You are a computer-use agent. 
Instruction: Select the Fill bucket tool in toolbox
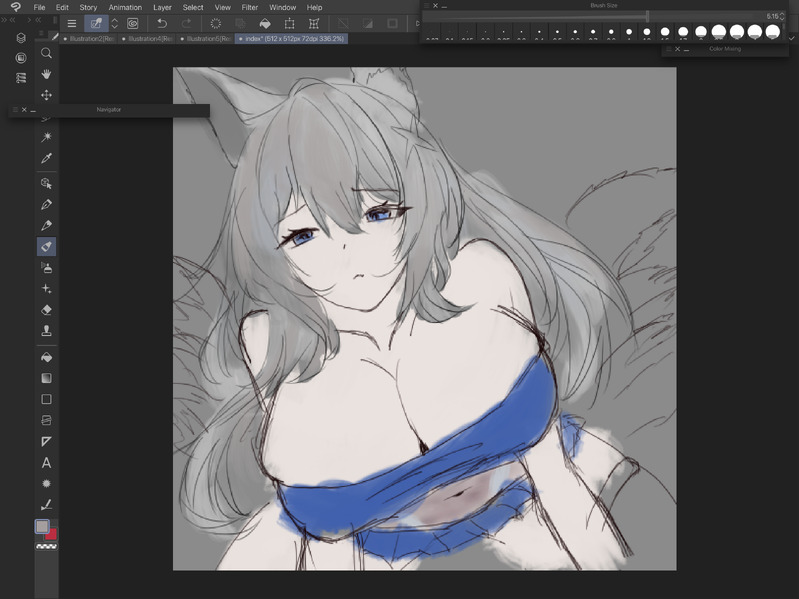46,357
